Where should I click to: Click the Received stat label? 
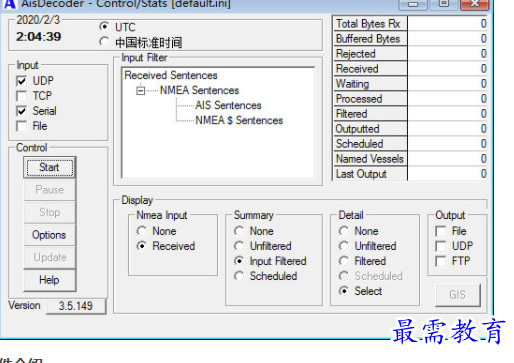pos(370,69)
